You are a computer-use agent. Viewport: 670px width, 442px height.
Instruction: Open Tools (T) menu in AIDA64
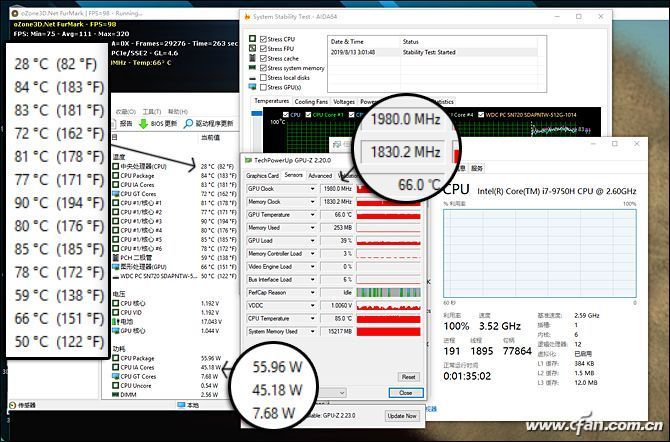(x=151, y=112)
